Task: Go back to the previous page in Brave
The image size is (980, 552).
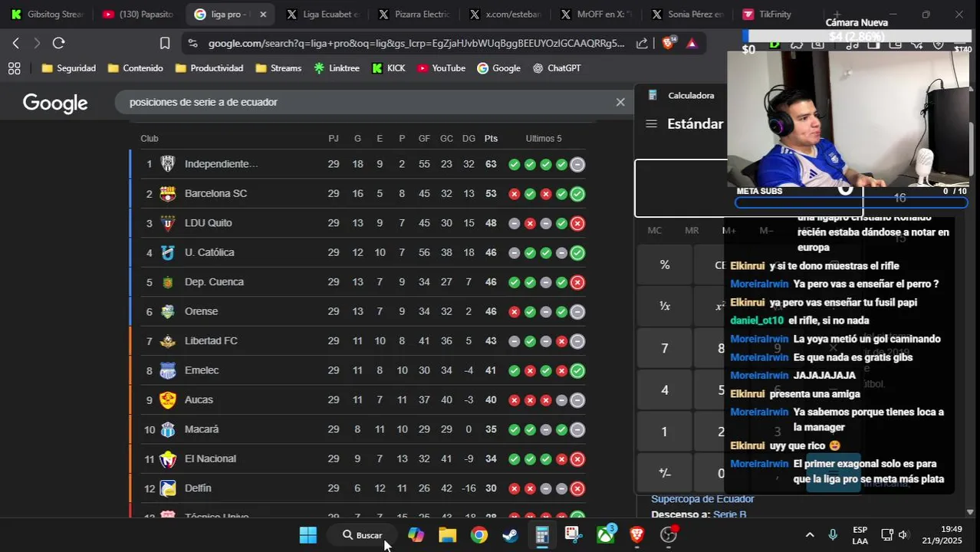Action: (16, 44)
